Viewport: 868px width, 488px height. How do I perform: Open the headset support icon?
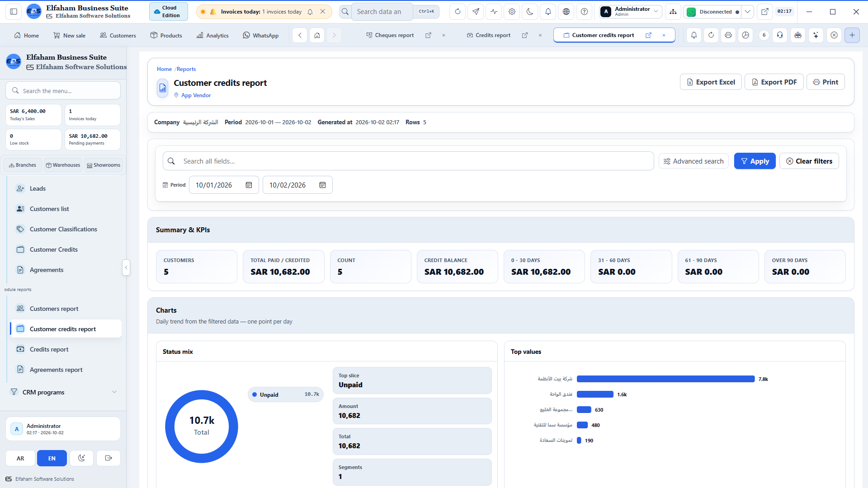click(780, 35)
